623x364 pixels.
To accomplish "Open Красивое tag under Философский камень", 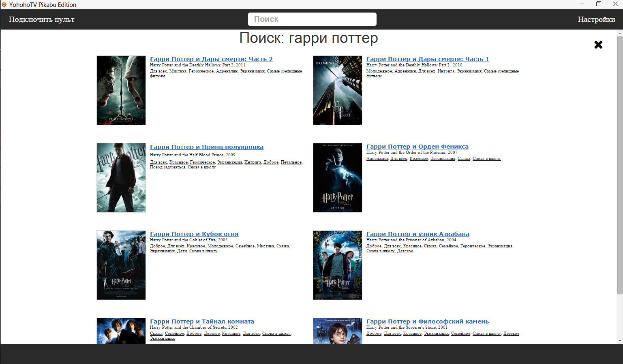I will coord(412,334).
